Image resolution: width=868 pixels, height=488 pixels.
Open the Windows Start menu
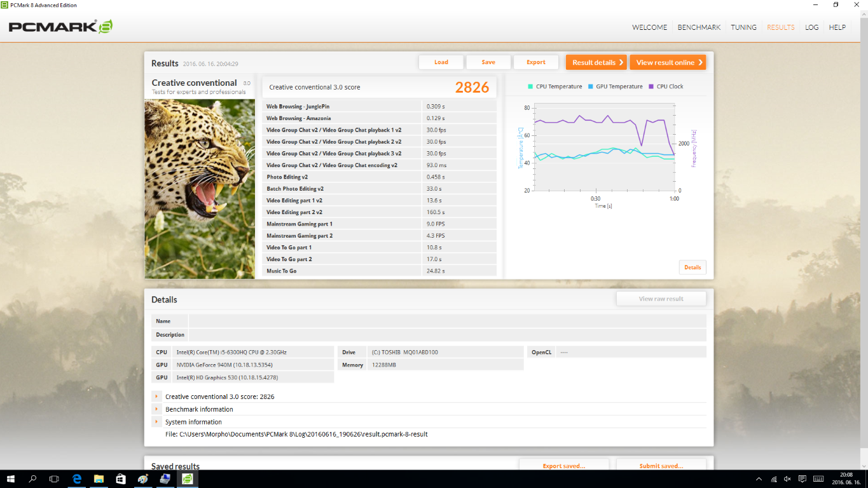tap(11, 478)
